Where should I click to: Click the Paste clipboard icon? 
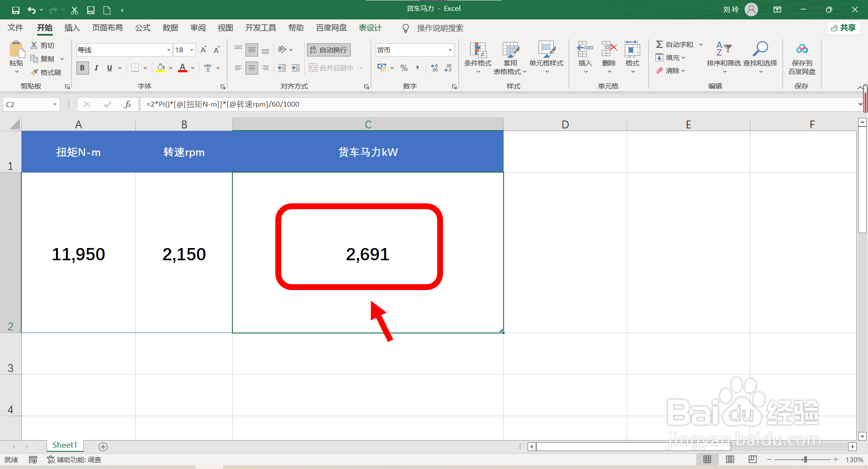point(16,50)
